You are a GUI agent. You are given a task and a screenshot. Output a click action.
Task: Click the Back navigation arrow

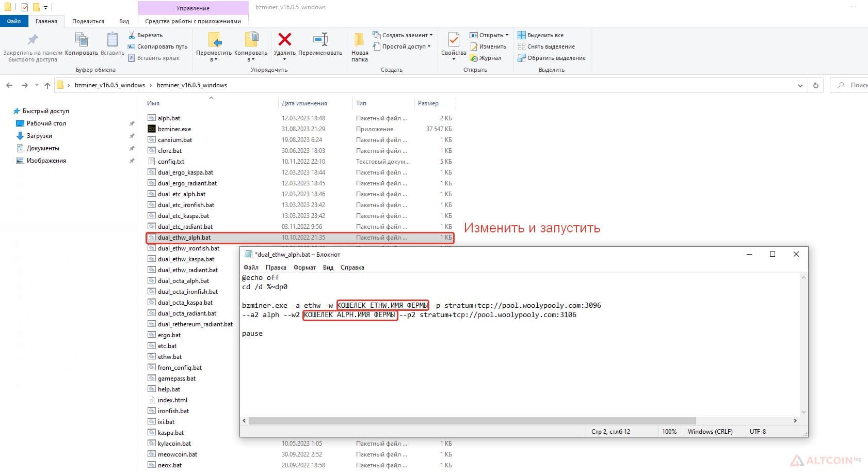tap(9, 85)
